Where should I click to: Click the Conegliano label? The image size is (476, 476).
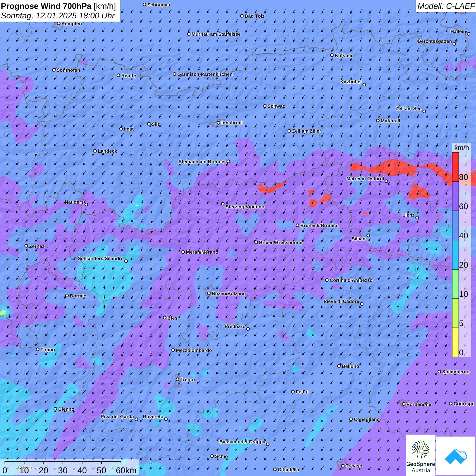click(367, 419)
